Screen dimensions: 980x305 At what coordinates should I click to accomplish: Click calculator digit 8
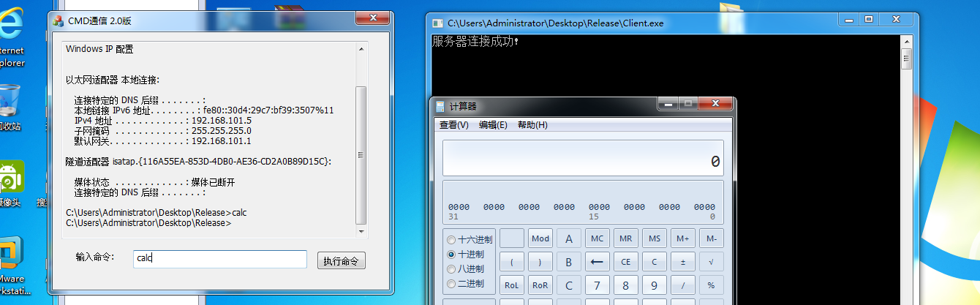625,285
